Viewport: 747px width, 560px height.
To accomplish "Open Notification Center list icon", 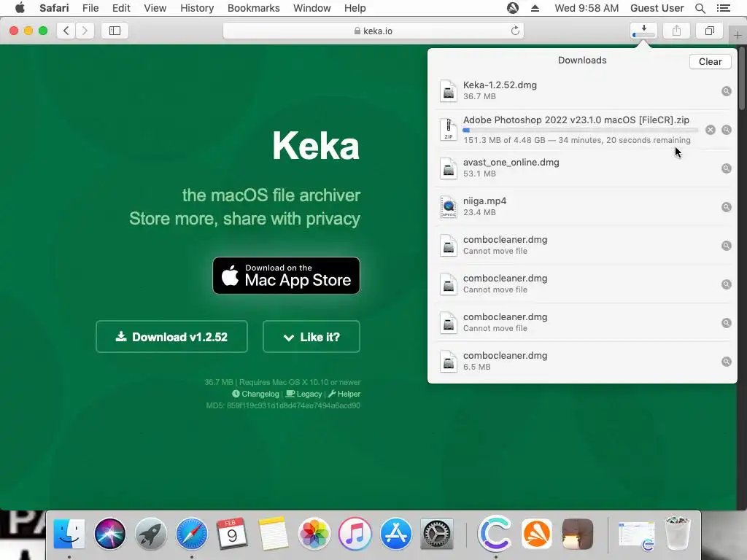I will click(723, 8).
